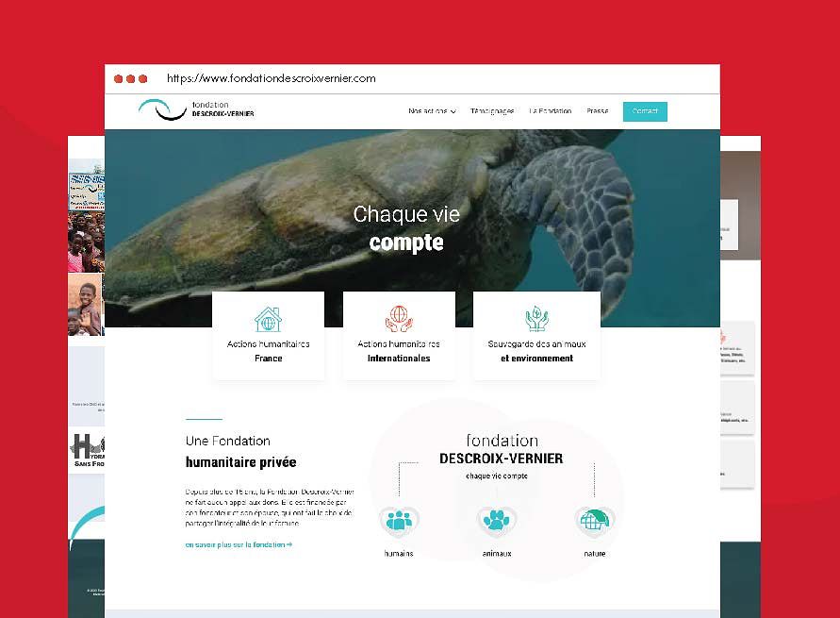Click the smiling children photo on left page

pos(86,304)
